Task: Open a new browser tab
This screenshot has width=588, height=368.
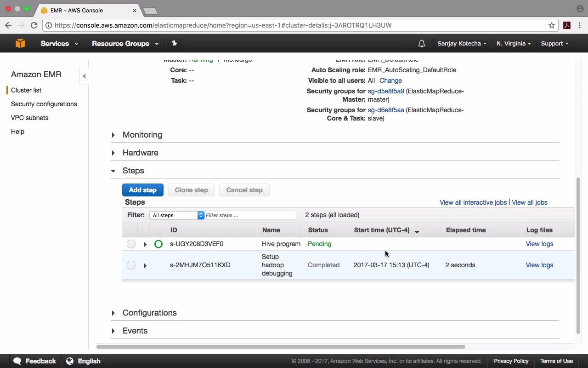Action: [150, 11]
